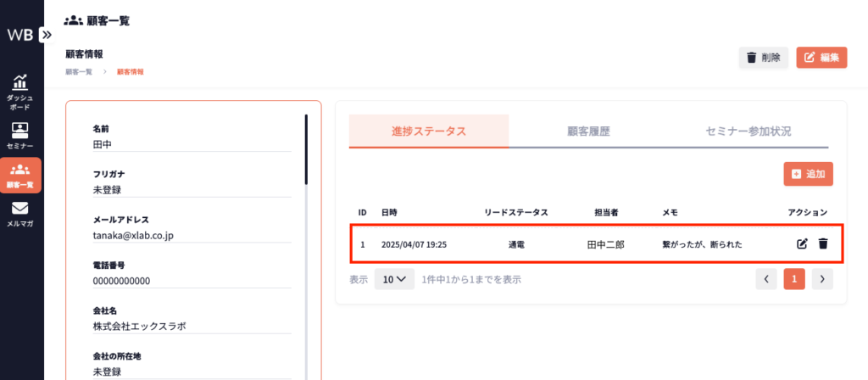Go to the next page with right chevron

pyautogui.click(x=822, y=279)
